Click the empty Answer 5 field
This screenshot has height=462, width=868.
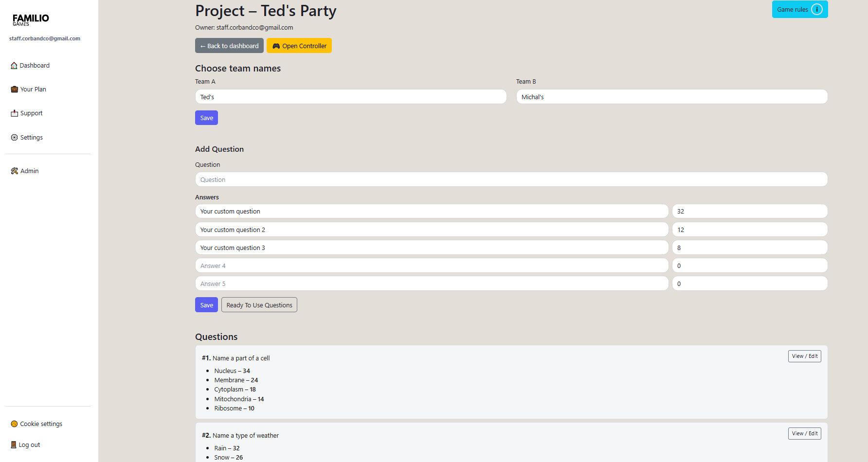click(432, 284)
